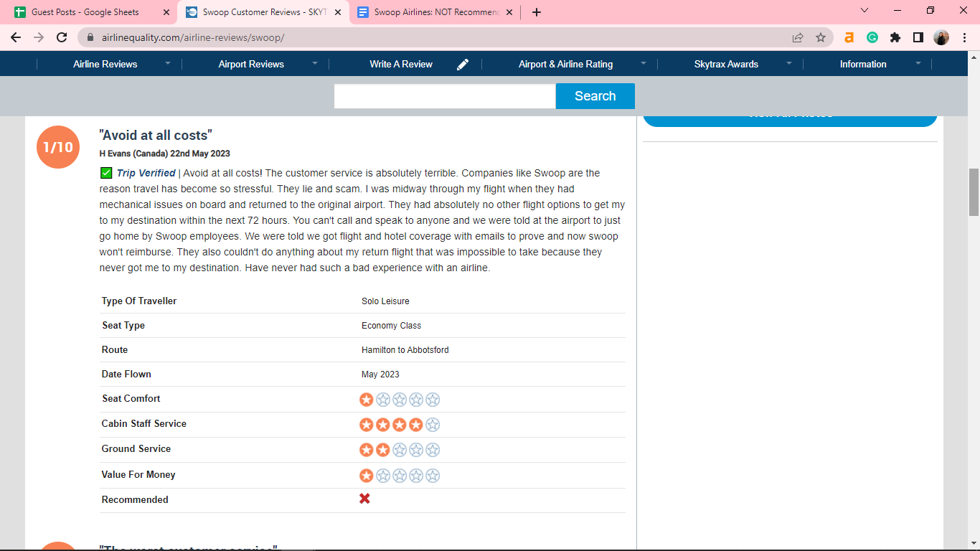Reload the current page
This screenshot has height=551, width=980.
[x=62, y=37]
